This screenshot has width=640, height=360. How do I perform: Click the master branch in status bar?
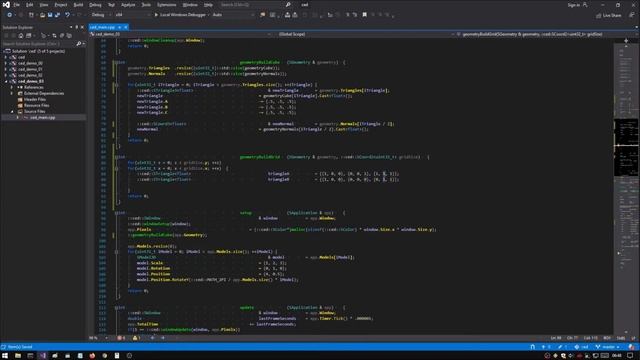click(608, 347)
